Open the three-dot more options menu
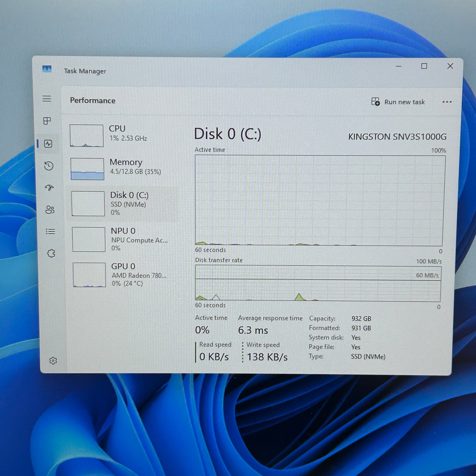 click(x=447, y=102)
